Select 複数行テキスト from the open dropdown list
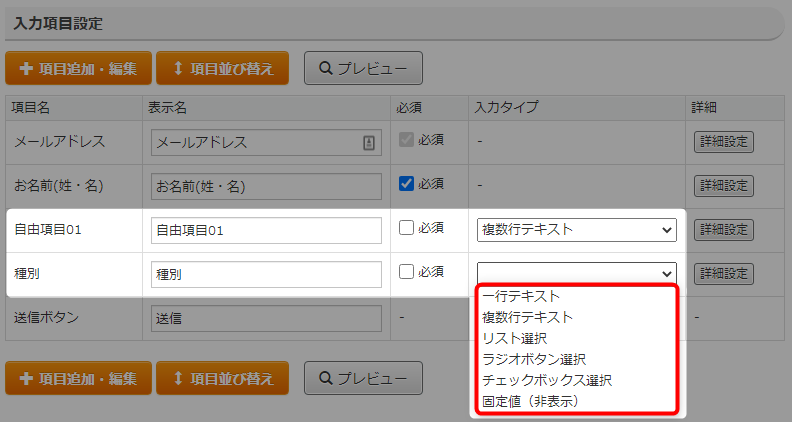This screenshot has height=422, width=792. click(576, 317)
